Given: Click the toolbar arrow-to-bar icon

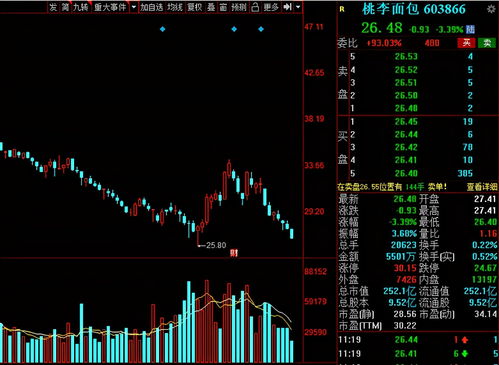Looking at the screenshot, I should (x=287, y=7).
